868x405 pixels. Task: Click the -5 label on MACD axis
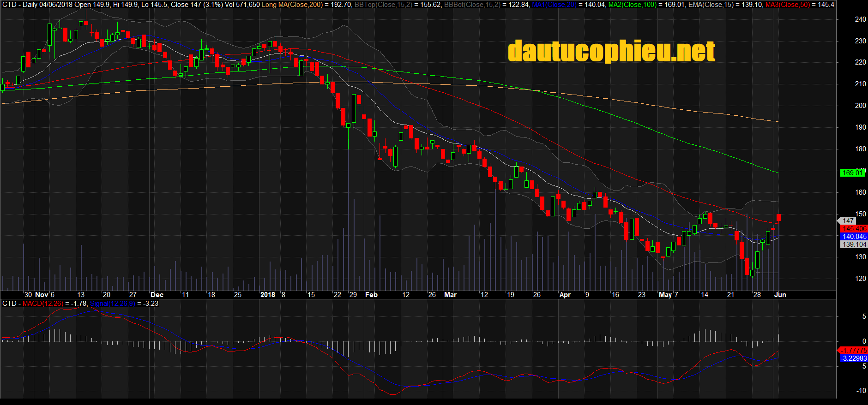(x=863, y=366)
